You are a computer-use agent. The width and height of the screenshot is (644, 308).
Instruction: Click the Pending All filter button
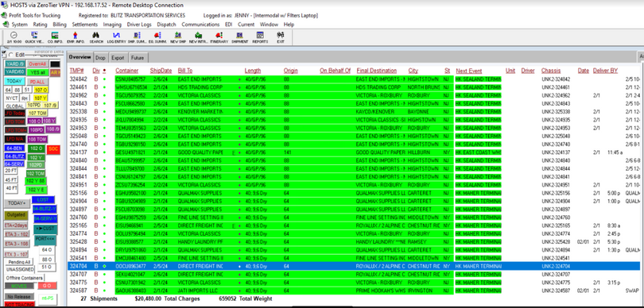[19, 262]
